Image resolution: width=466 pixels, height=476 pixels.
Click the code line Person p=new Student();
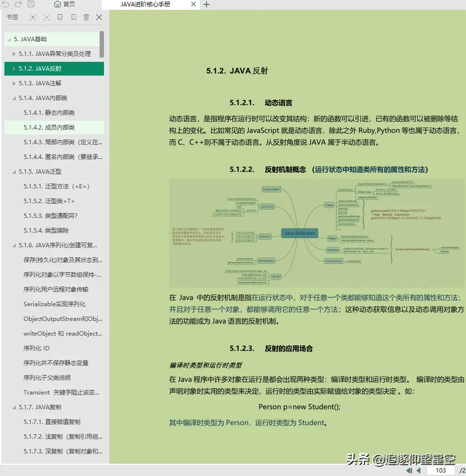click(299, 407)
